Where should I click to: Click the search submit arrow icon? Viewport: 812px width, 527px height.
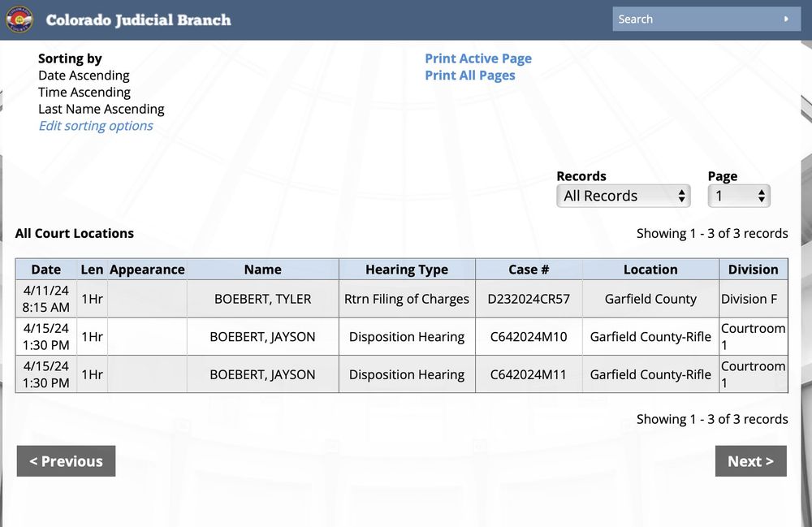[x=786, y=19]
